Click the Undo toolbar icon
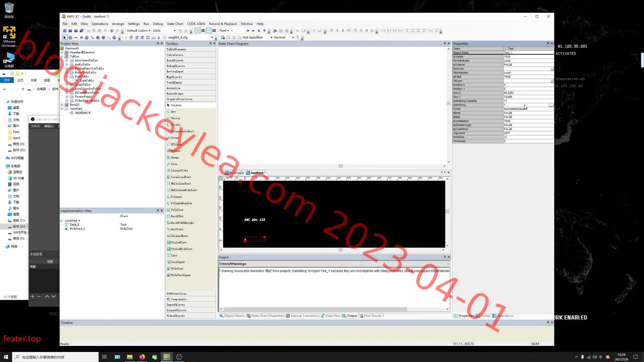The width and height of the screenshot is (644, 362). tap(111, 31)
